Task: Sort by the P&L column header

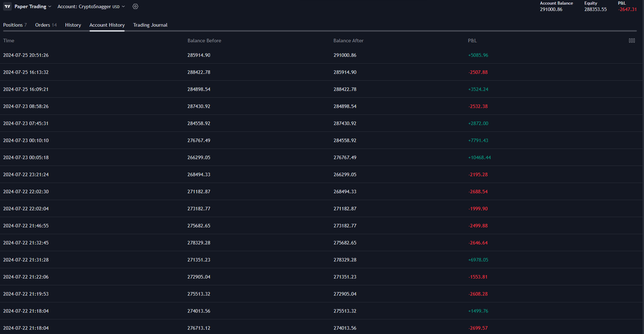Action: tap(472, 41)
